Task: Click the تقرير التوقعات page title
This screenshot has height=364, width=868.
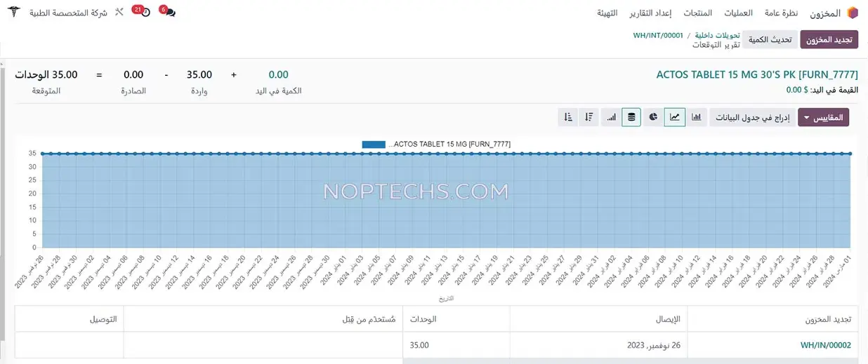Action: 716,45
